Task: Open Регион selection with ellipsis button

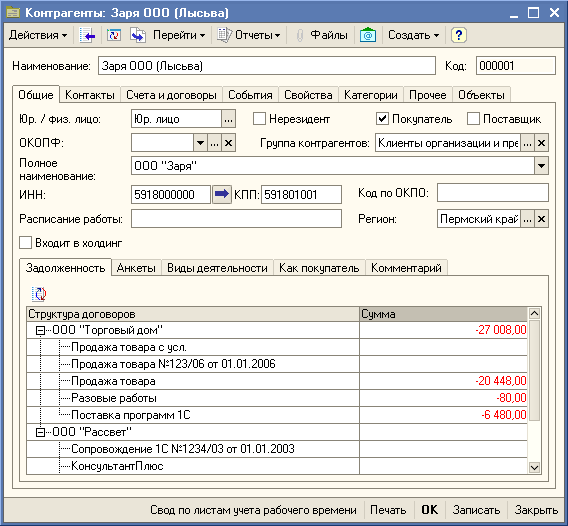Action: point(527,219)
